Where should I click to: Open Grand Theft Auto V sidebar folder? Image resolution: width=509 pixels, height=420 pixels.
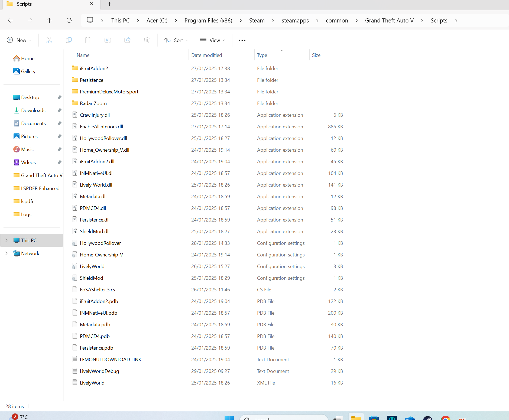(x=41, y=175)
